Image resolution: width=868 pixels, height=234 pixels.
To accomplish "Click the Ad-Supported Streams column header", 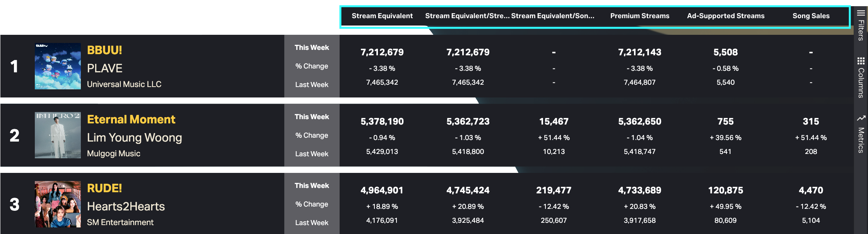I will coord(725,16).
